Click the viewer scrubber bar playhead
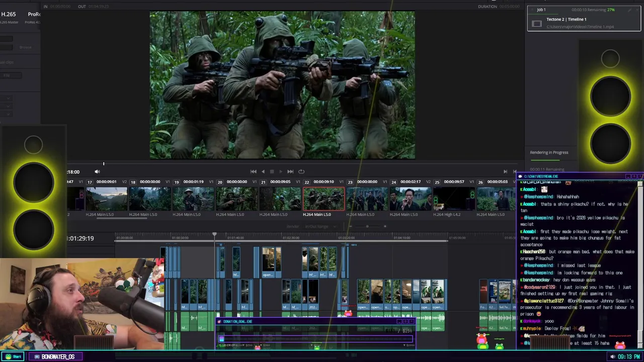This screenshot has width=644, height=362. point(104,163)
